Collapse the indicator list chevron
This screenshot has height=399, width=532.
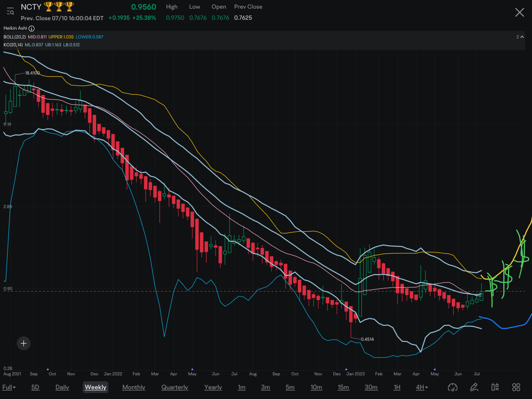[522, 37]
